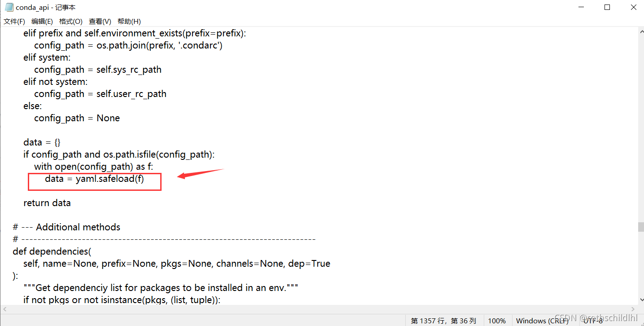Open the 编辑(E) menu
This screenshot has width=644, height=326.
42,21
